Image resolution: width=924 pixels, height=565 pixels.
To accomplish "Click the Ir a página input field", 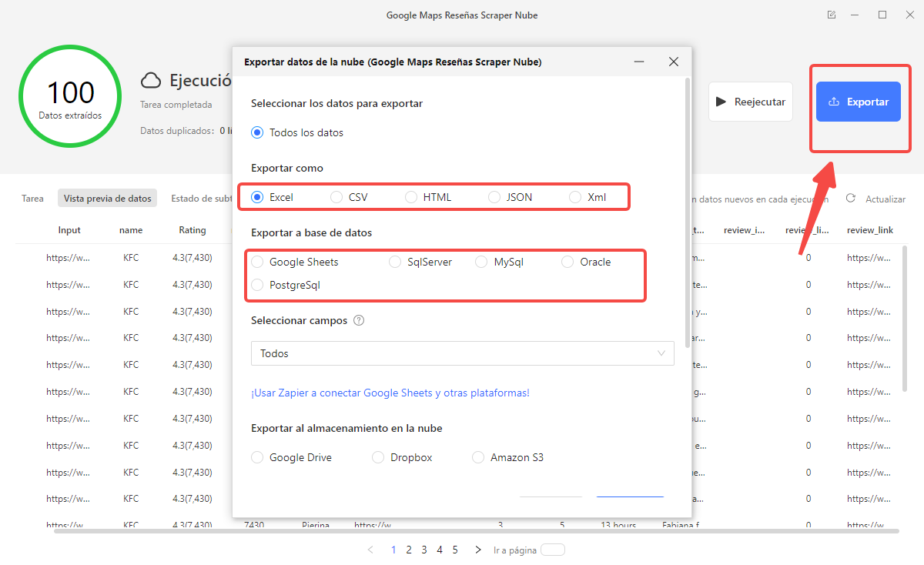I will [x=551, y=550].
